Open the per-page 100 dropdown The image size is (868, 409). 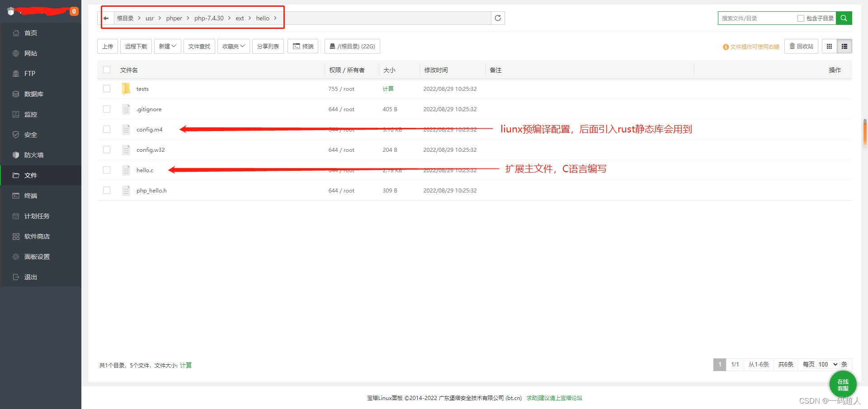(x=828, y=364)
